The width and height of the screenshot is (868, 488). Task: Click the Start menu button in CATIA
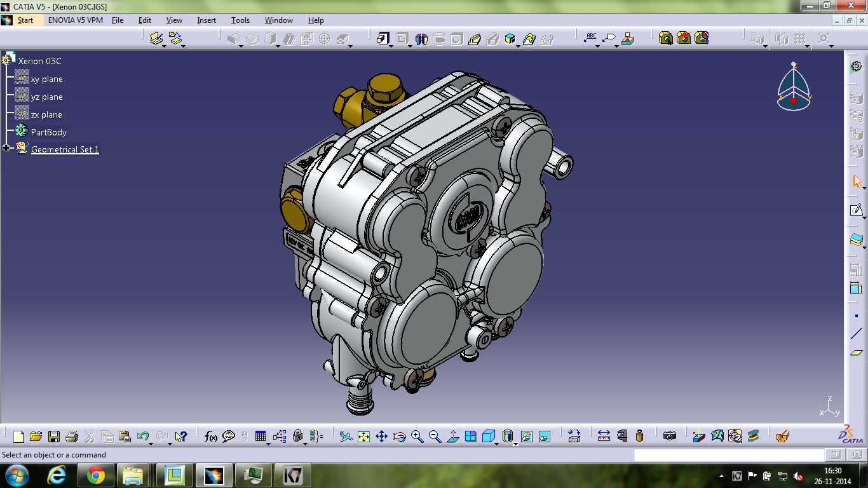click(25, 20)
